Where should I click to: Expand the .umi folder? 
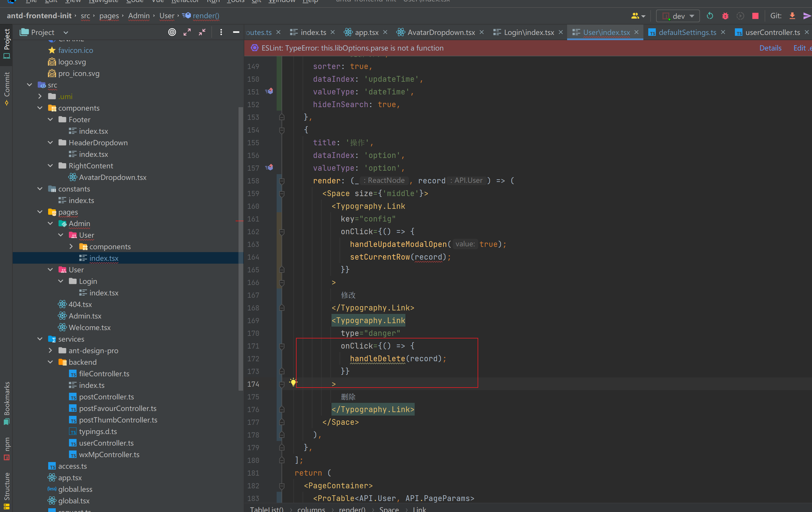tap(40, 96)
